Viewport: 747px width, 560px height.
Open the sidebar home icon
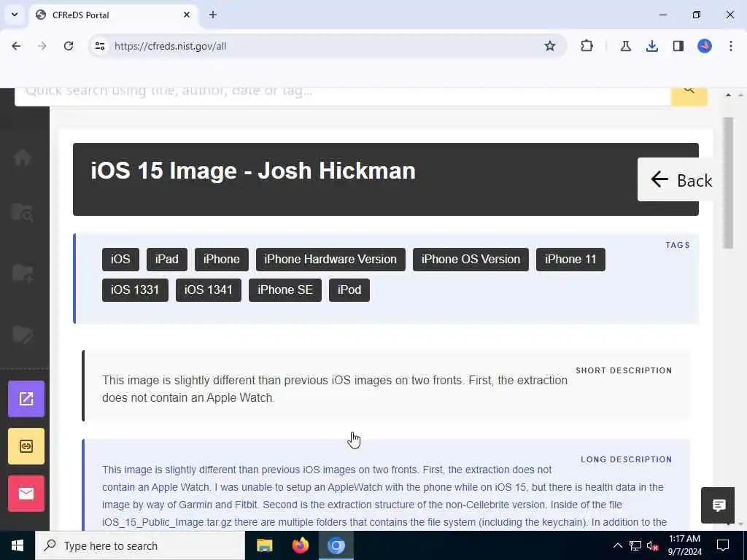(23, 157)
